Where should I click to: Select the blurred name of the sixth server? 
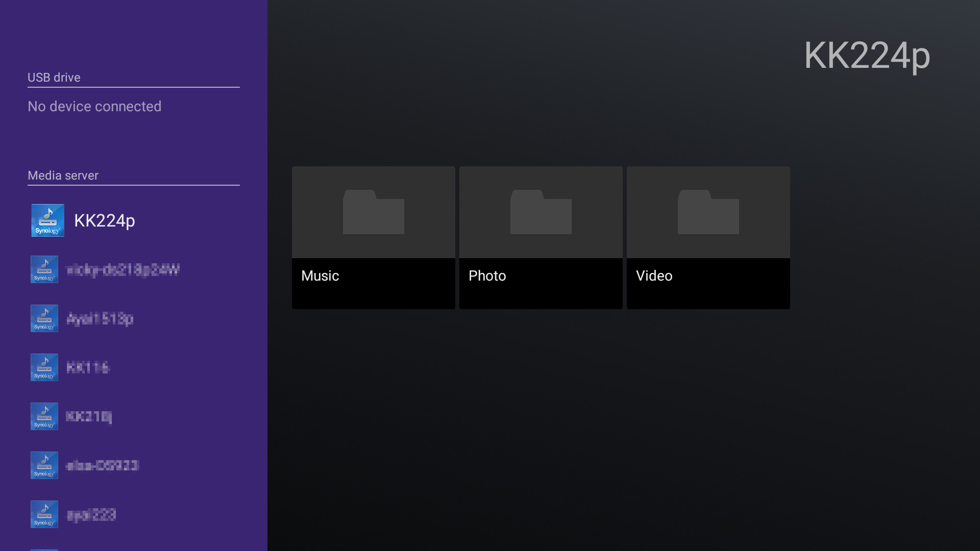point(103,465)
